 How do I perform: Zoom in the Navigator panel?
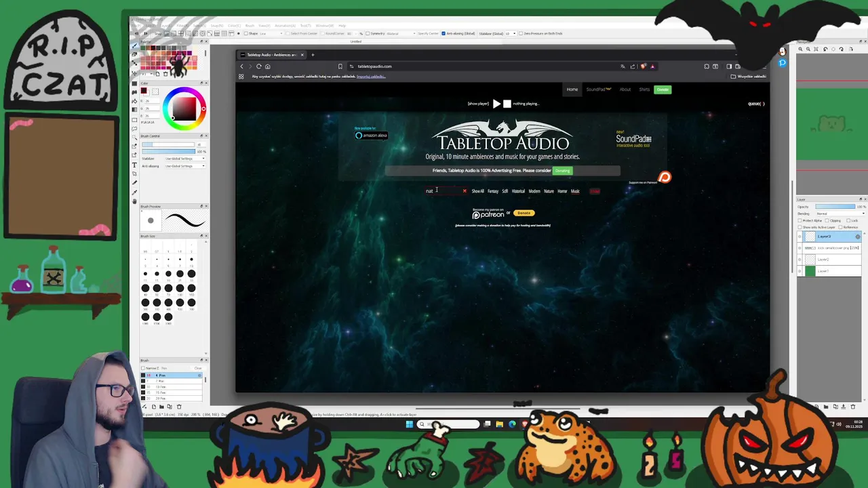tap(800, 49)
